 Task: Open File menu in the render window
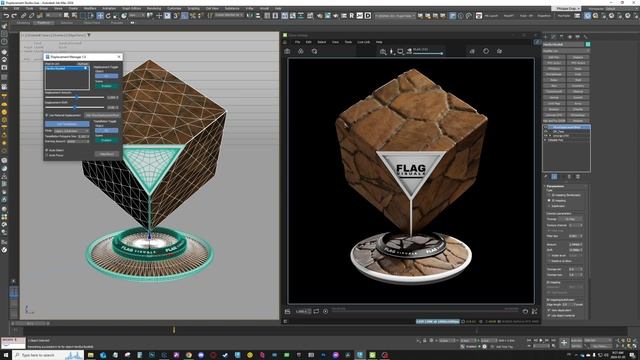pyautogui.click(x=298, y=42)
